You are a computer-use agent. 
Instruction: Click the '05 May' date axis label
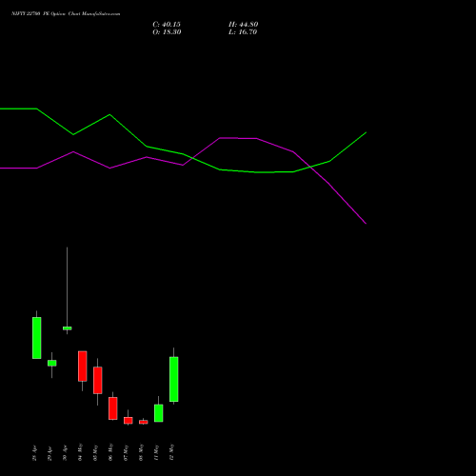tap(95, 452)
